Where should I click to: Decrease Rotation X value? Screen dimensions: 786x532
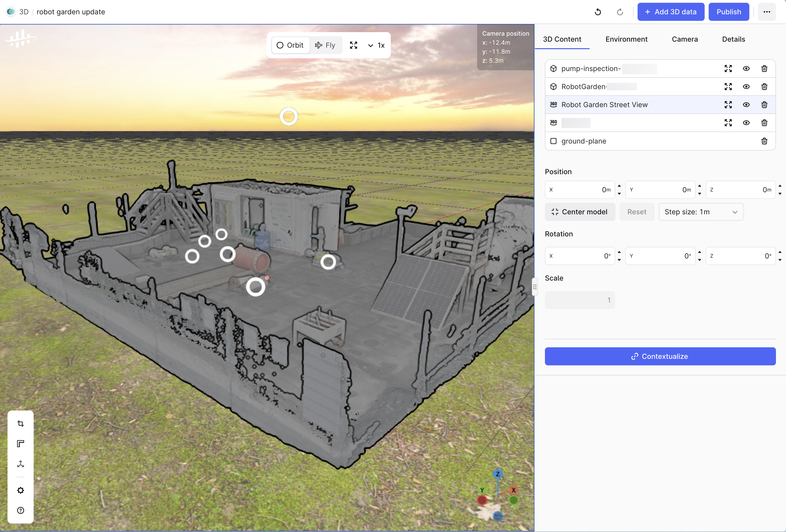[x=619, y=260]
